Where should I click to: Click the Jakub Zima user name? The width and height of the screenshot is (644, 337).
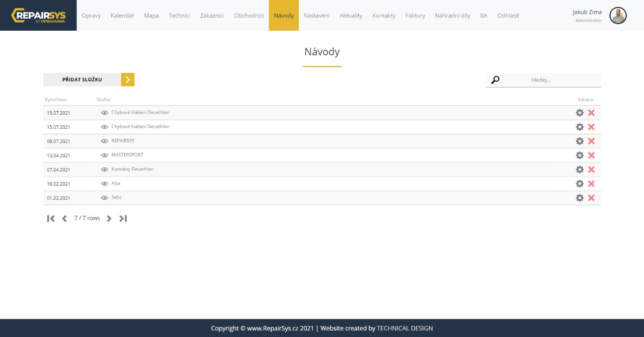pos(587,12)
